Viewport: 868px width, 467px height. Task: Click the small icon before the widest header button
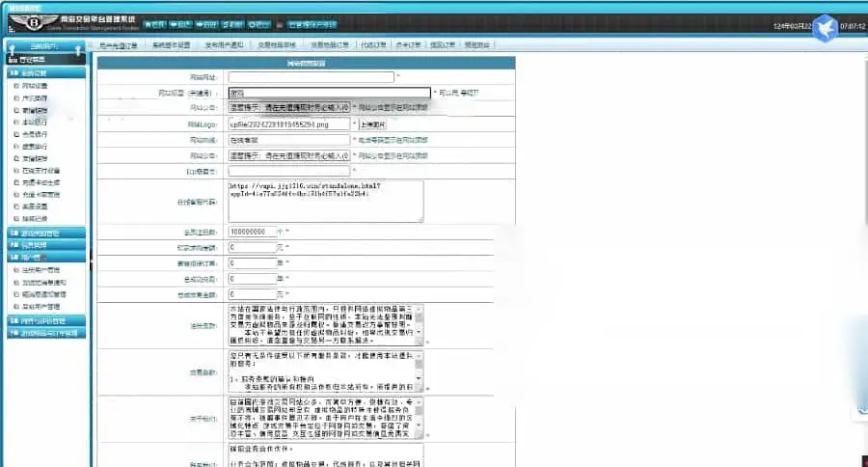[x=280, y=25]
